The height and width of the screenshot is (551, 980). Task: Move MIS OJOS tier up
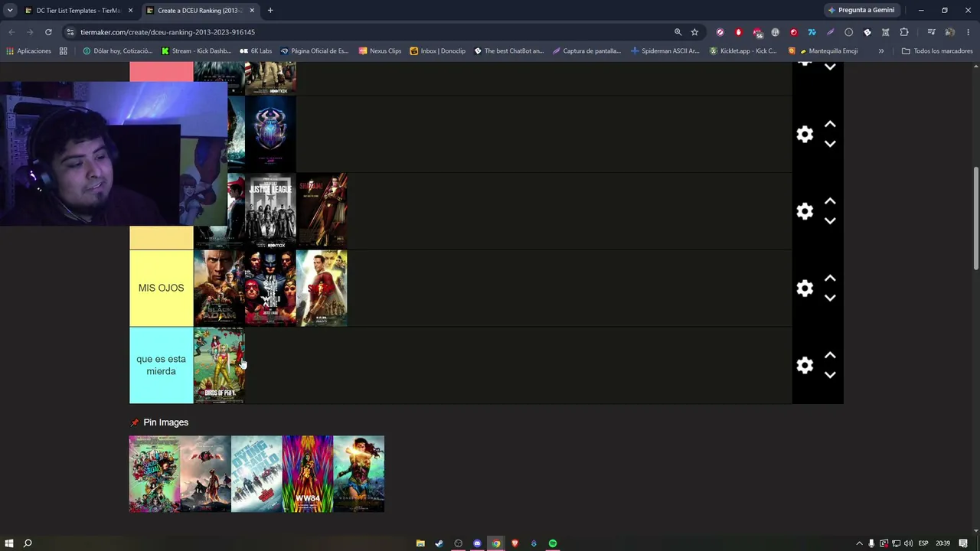point(830,279)
